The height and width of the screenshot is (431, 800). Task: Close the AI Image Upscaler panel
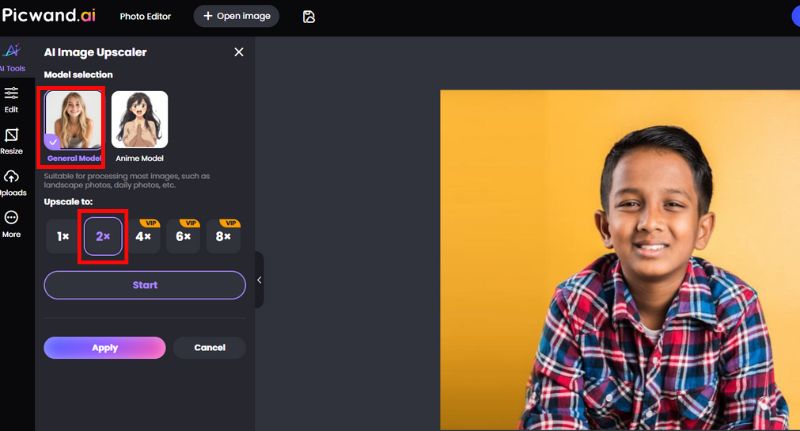[238, 52]
